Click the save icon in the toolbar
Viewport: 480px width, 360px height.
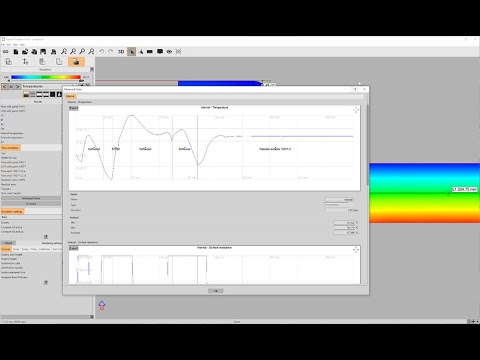(43, 52)
